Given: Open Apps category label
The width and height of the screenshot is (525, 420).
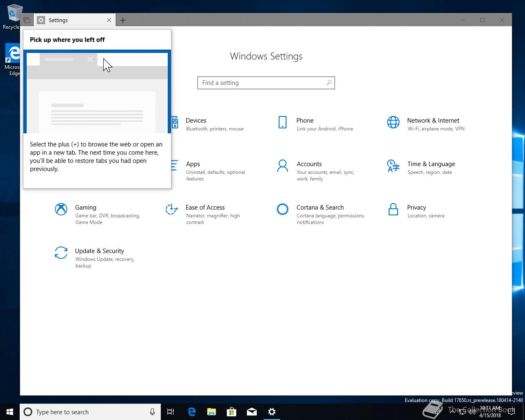Looking at the screenshot, I should (x=193, y=164).
